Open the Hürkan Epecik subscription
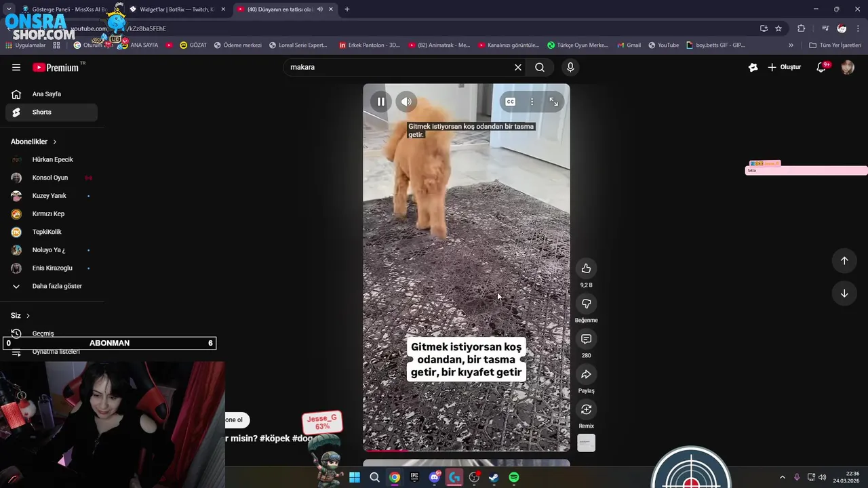Screen dimensions: 868x488 (x=52, y=159)
